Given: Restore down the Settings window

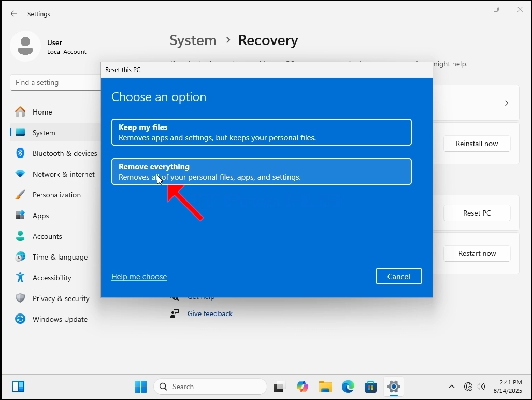Looking at the screenshot, I should 496,9.
